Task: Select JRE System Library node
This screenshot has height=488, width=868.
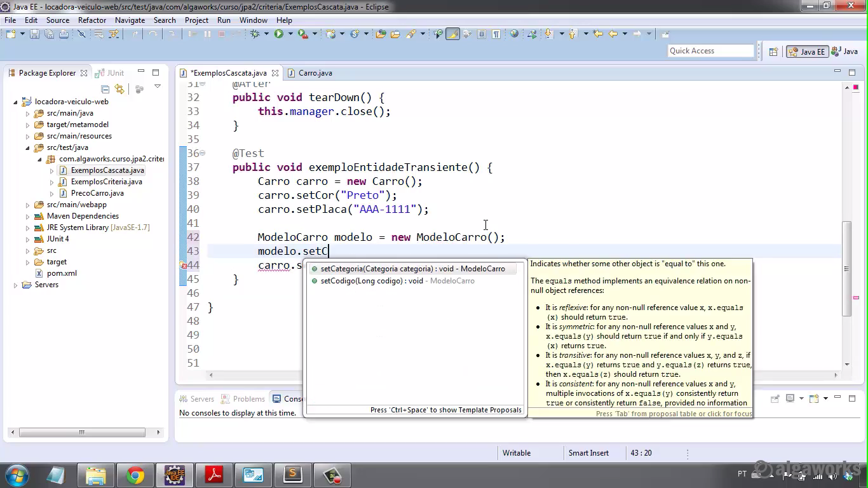Action: pos(92,227)
